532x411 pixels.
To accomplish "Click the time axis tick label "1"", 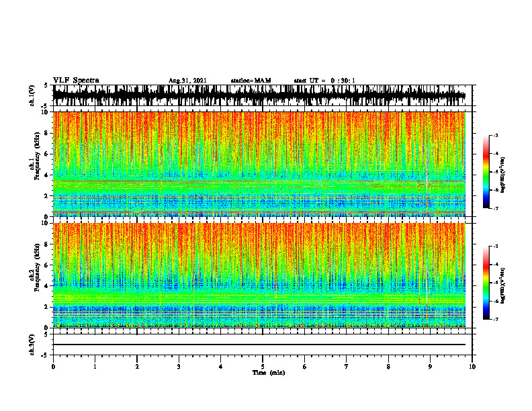I will 95,367.
